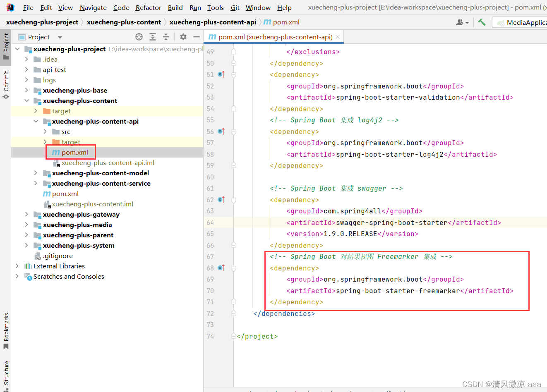Image resolution: width=547 pixels, height=392 pixels.
Task: Open the Commit tool window side tab
Action: [x=6, y=84]
